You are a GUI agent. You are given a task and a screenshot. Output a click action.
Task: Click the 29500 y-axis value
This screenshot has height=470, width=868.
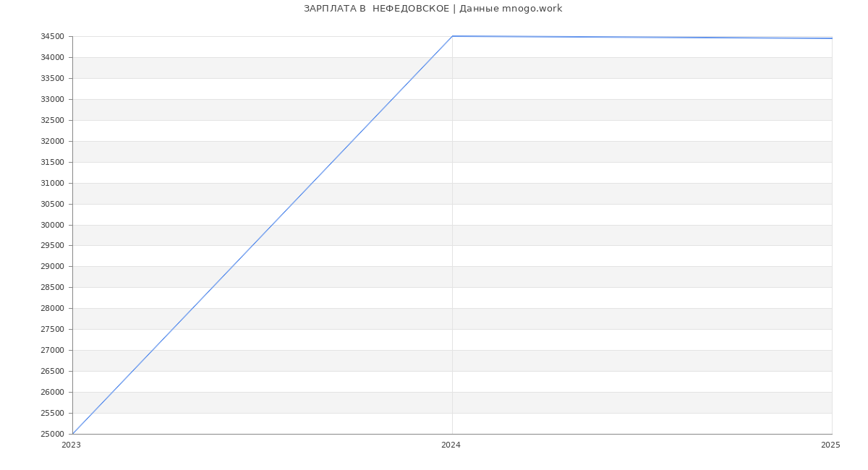(x=52, y=246)
